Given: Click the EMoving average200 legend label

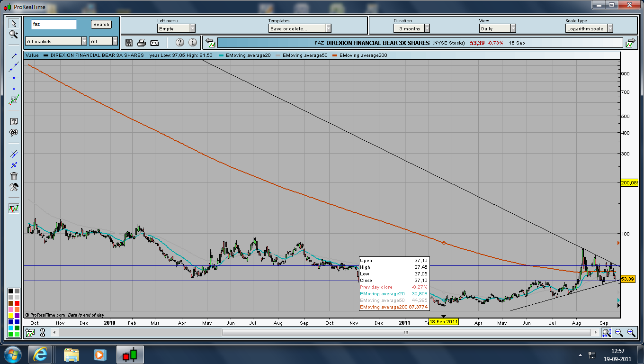Looking at the screenshot, I should pyautogui.click(x=363, y=55).
